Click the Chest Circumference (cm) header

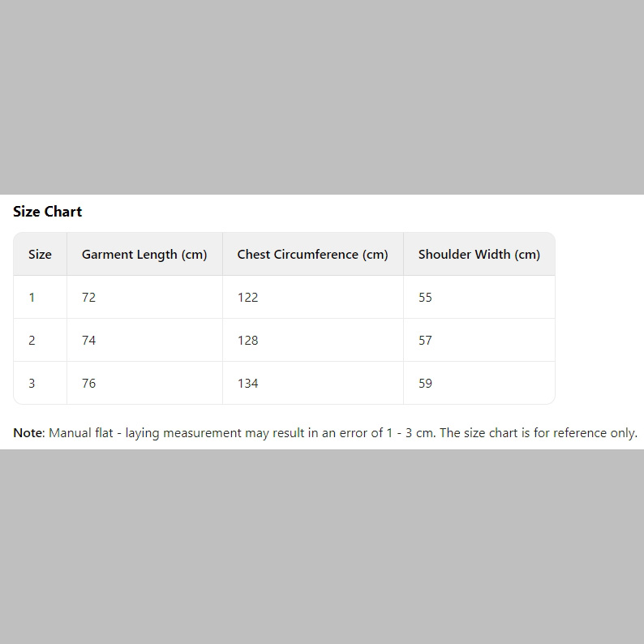[x=312, y=255]
